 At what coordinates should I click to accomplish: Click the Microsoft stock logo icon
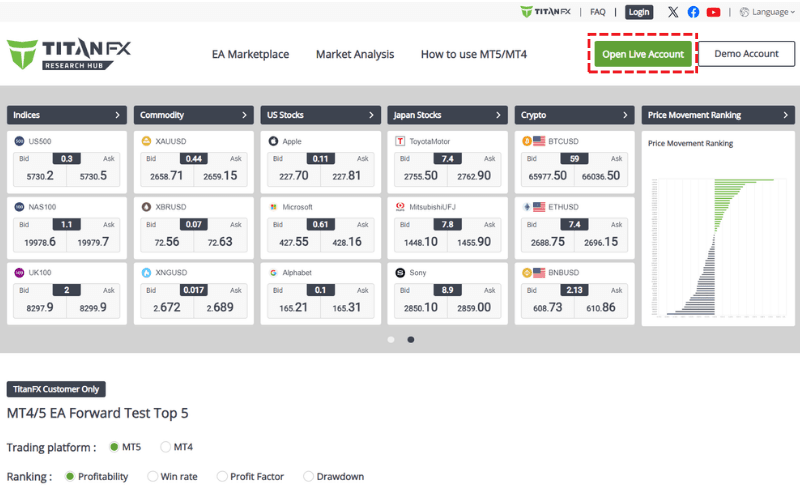(x=273, y=207)
